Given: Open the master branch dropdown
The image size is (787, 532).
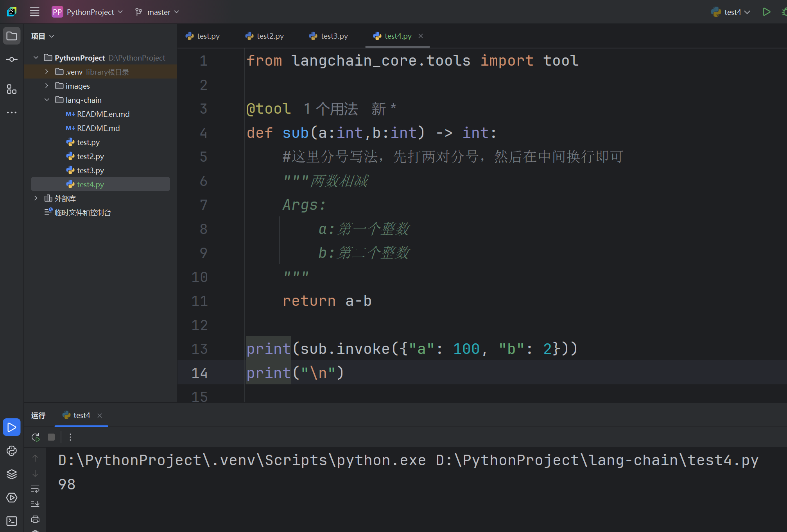Looking at the screenshot, I should pos(157,12).
